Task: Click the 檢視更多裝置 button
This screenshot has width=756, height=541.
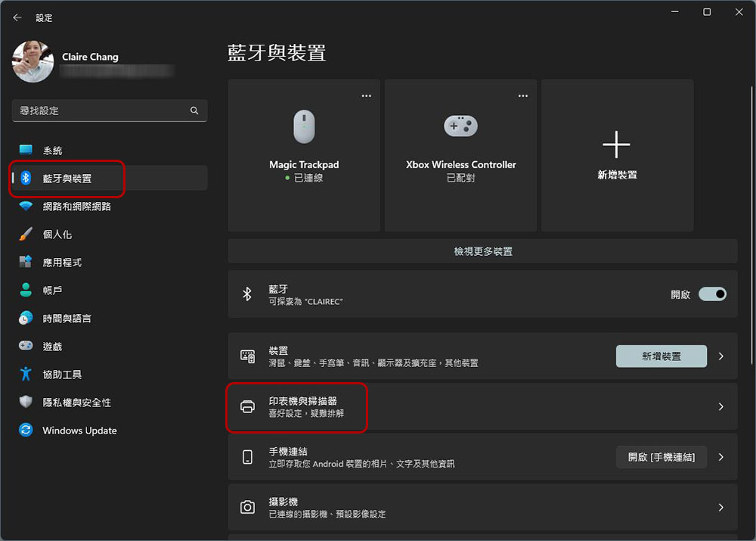Action: (x=482, y=251)
